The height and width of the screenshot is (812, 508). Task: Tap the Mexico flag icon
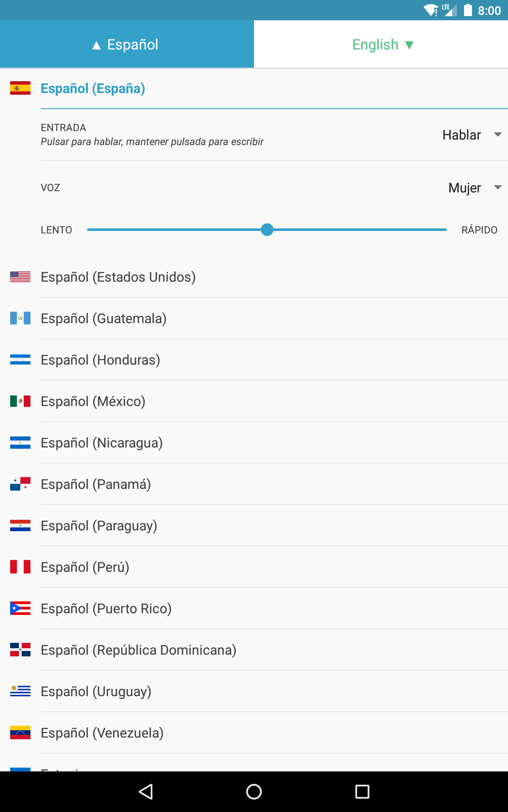[20, 401]
